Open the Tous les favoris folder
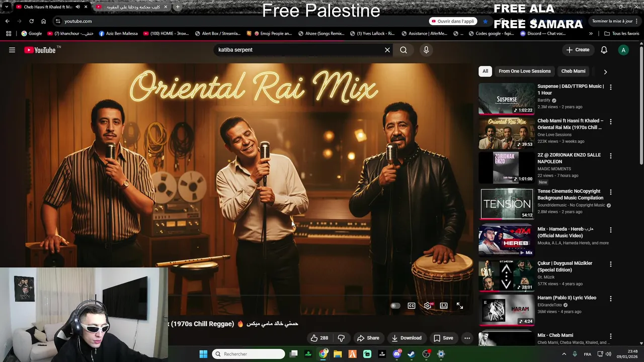 622,34
